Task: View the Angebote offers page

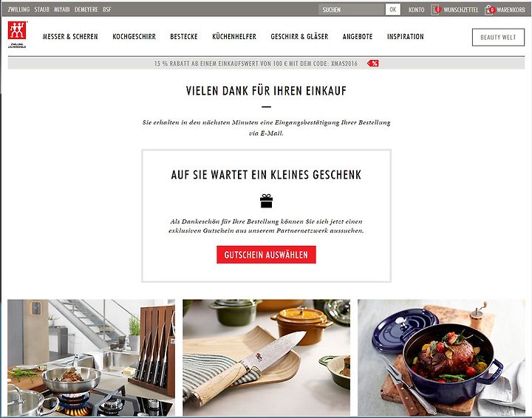Action: (x=358, y=37)
